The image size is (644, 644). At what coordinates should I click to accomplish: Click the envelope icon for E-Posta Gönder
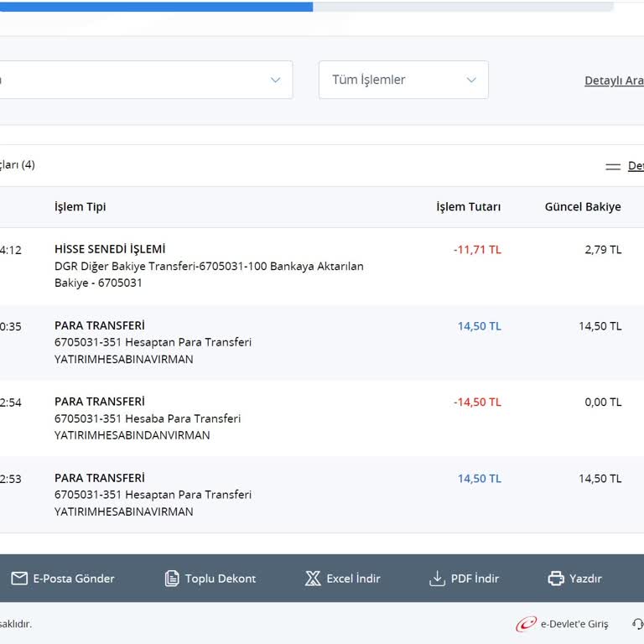click(19, 579)
